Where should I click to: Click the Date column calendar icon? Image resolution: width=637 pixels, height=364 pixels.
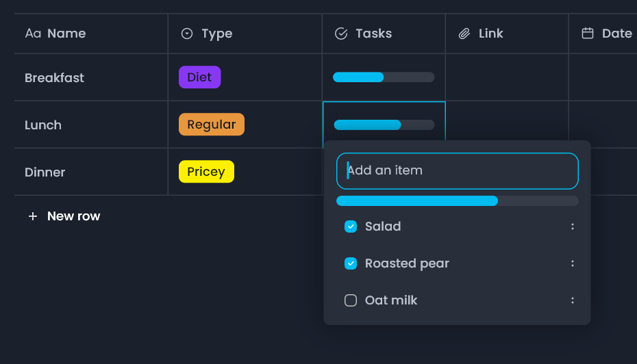[588, 34]
